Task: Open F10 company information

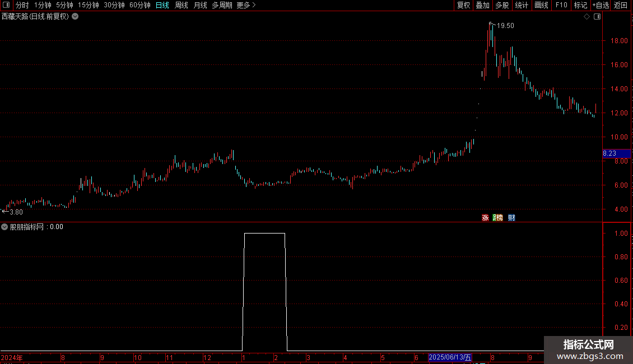Action: coord(561,5)
